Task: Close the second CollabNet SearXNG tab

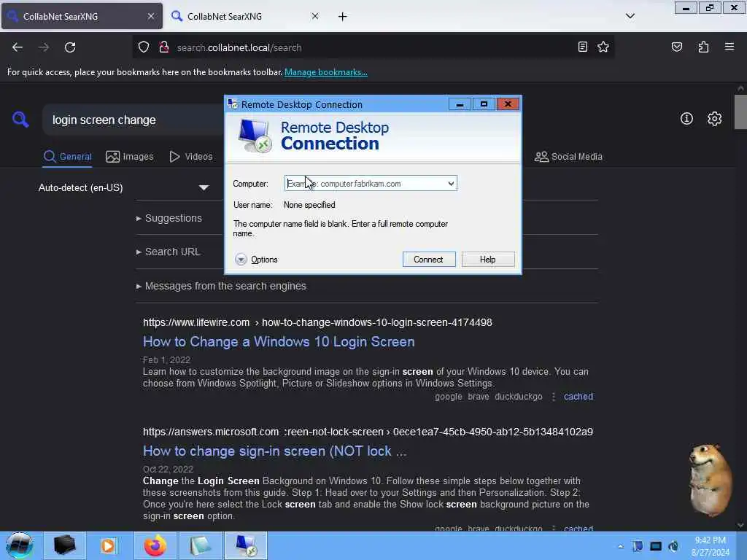Action: 315,16
